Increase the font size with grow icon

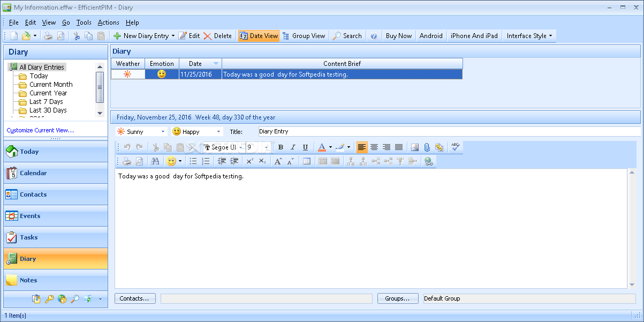(x=278, y=161)
